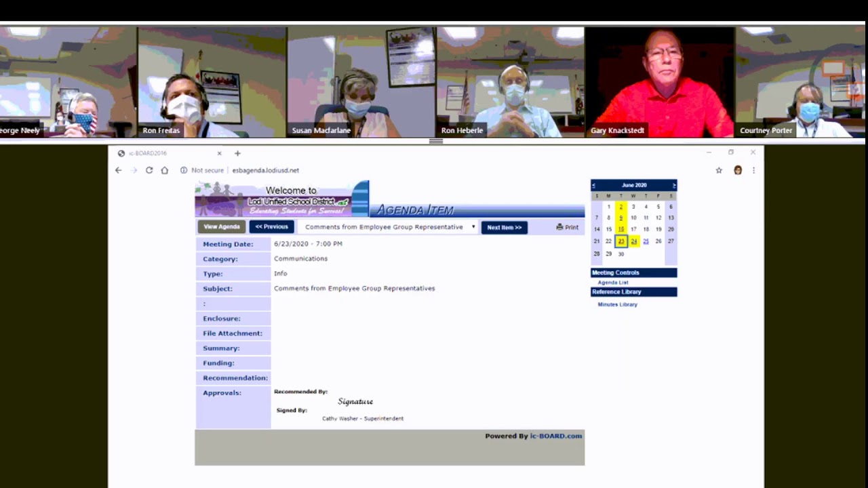868x488 pixels.
Task: Open the Minutes Library link
Action: [617, 304]
